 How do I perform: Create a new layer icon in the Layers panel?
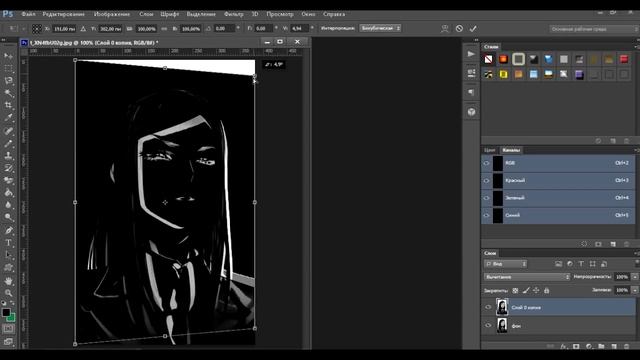point(614,347)
